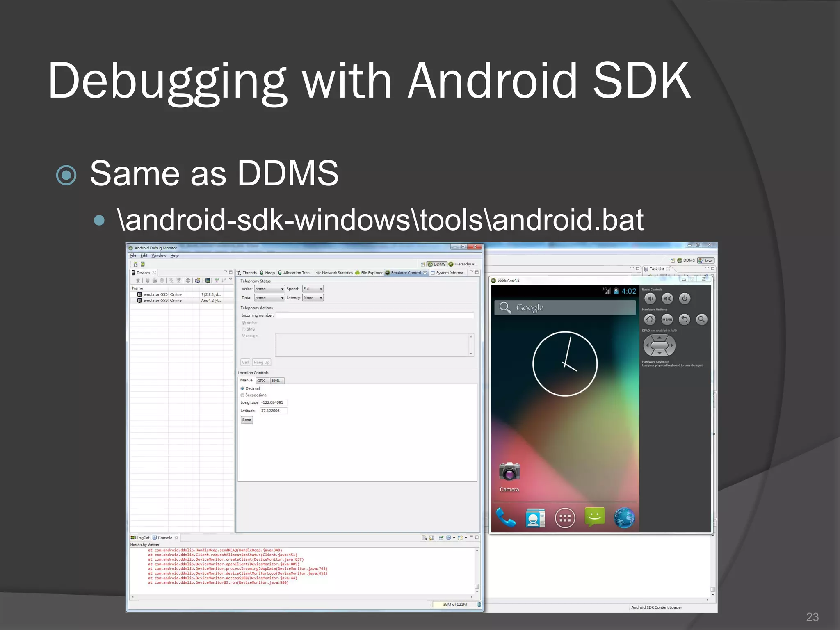Image resolution: width=840 pixels, height=630 pixels.
Task: Select the second emulator-5556 device row
Action: 182,301
